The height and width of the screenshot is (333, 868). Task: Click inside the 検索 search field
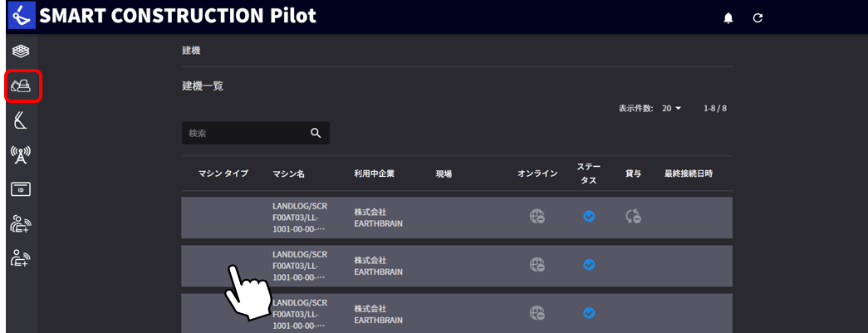[x=256, y=134]
